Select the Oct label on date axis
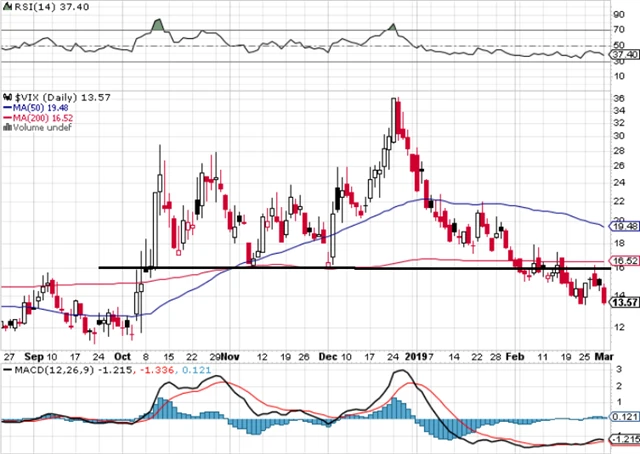 [123, 355]
